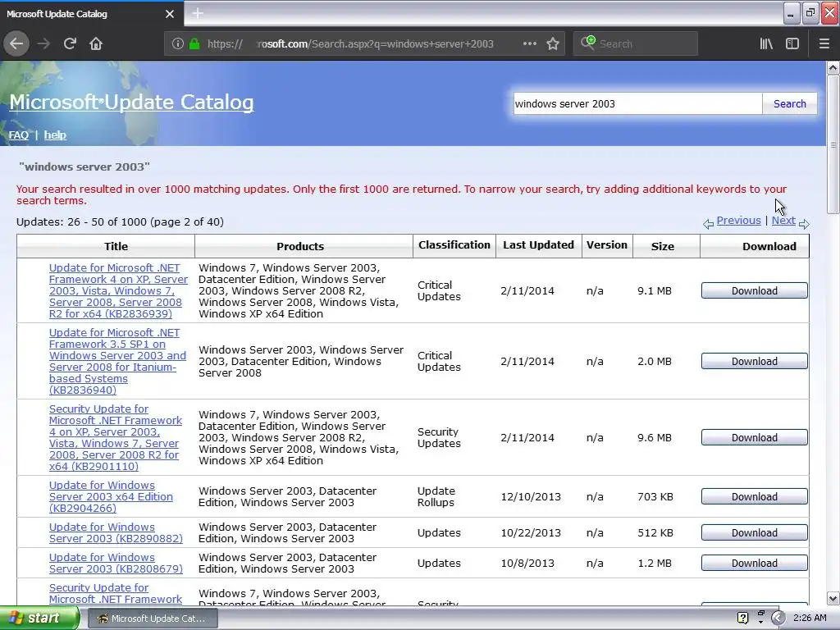Toggle the sidebar view icon
Screen dimensions: 840x630
tap(792, 43)
